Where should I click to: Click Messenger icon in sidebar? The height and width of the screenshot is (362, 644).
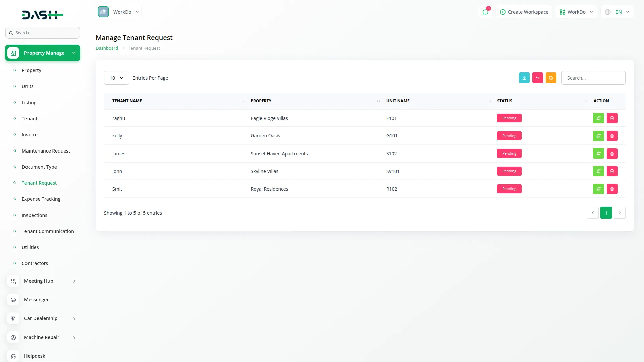(x=13, y=300)
